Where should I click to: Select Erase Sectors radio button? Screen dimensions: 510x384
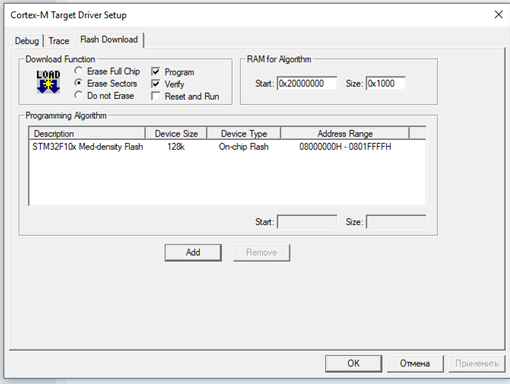click(x=78, y=83)
